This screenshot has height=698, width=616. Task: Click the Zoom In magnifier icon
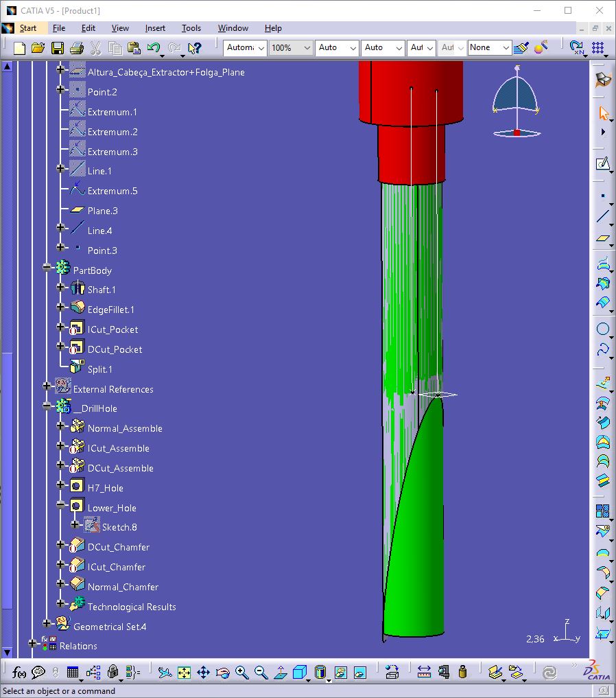click(242, 672)
